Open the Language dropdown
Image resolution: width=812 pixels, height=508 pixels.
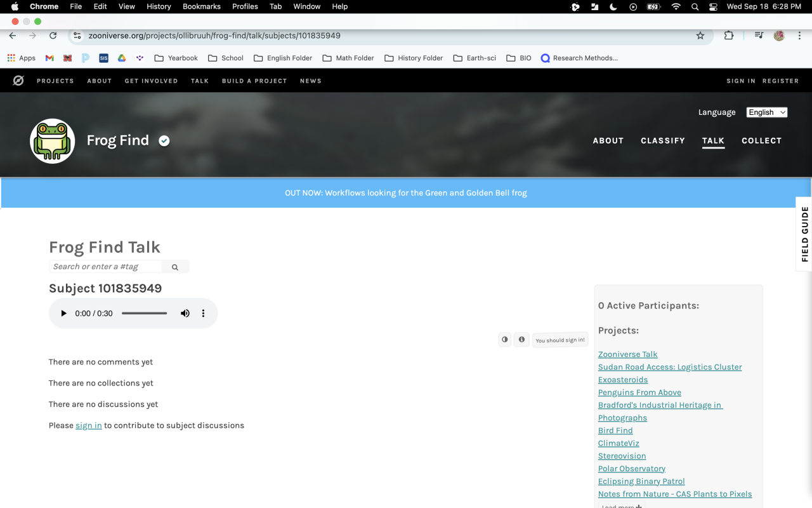pos(767,112)
